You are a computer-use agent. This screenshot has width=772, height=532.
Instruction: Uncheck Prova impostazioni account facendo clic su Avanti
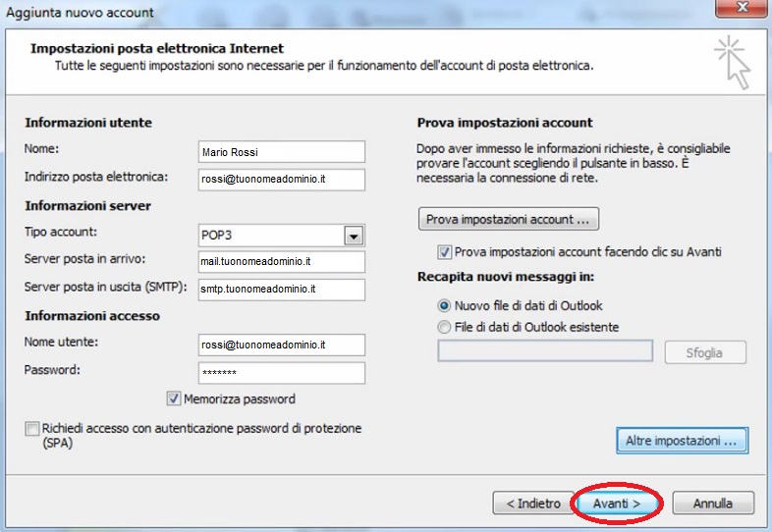(445, 252)
